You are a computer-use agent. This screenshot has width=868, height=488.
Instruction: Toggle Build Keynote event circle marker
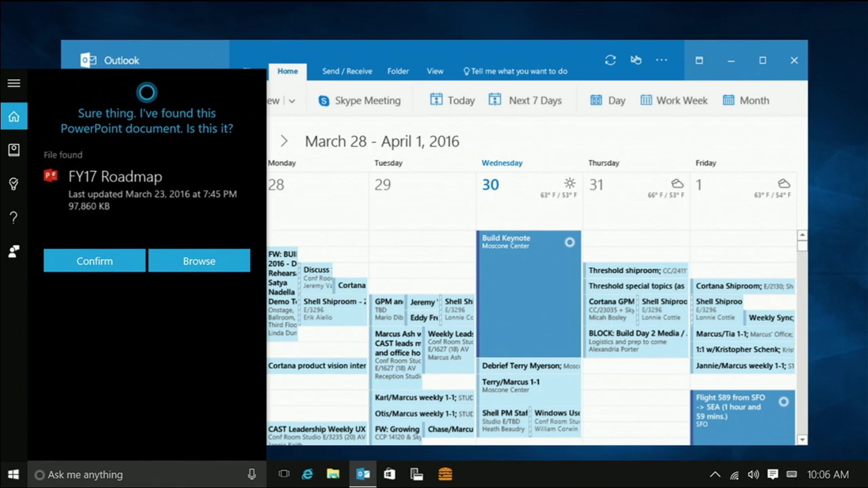[570, 243]
